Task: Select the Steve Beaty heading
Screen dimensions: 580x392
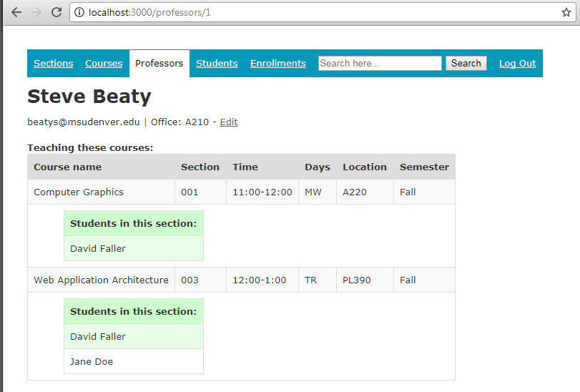Action: [x=89, y=97]
